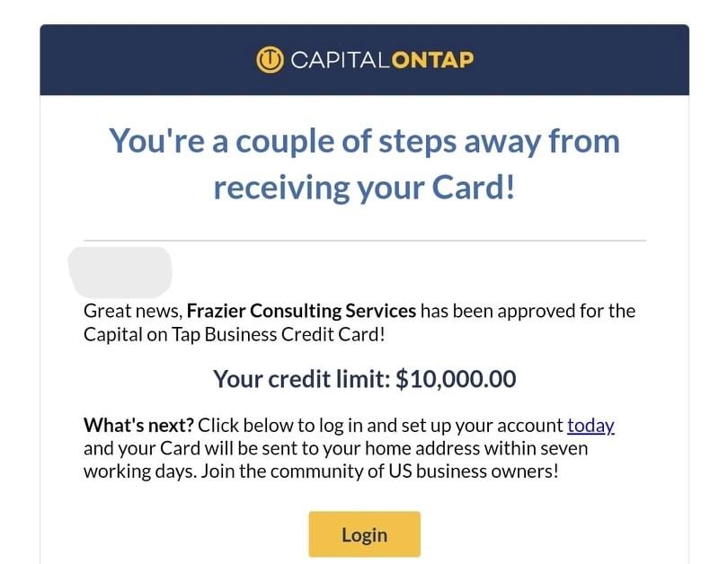This screenshot has width=728, height=564.
Task: Click the Capital on Tap coin logo icon
Action: pyautogui.click(x=269, y=60)
